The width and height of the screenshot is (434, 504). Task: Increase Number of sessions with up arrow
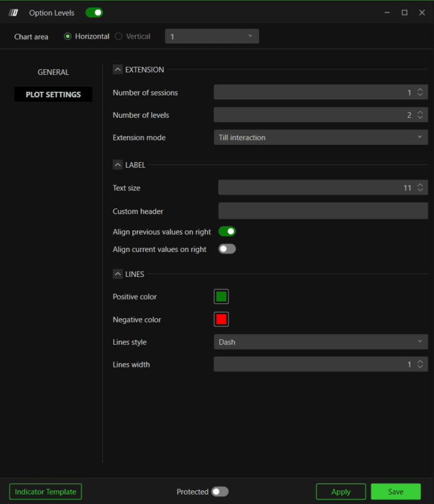tap(420, 90)
